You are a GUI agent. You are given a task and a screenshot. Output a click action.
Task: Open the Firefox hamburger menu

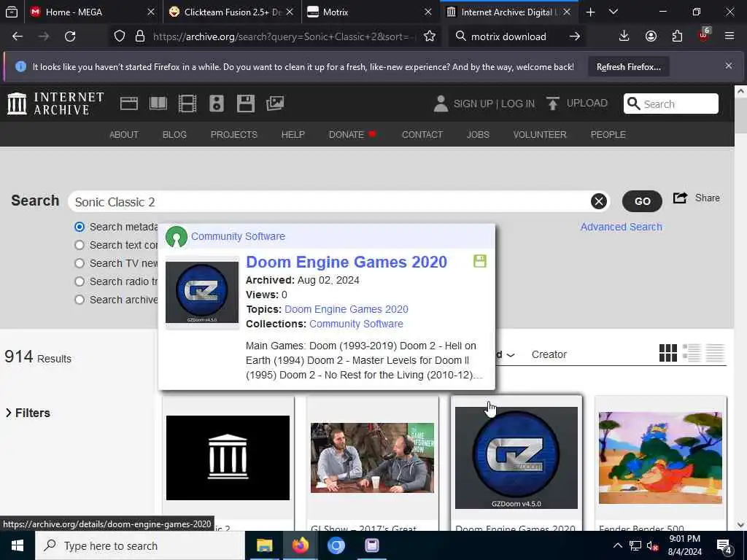pos(729,36)
